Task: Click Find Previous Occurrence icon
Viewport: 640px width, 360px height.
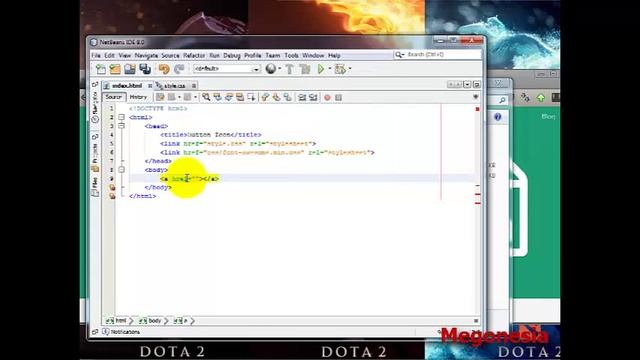Action: coord(218,97)
